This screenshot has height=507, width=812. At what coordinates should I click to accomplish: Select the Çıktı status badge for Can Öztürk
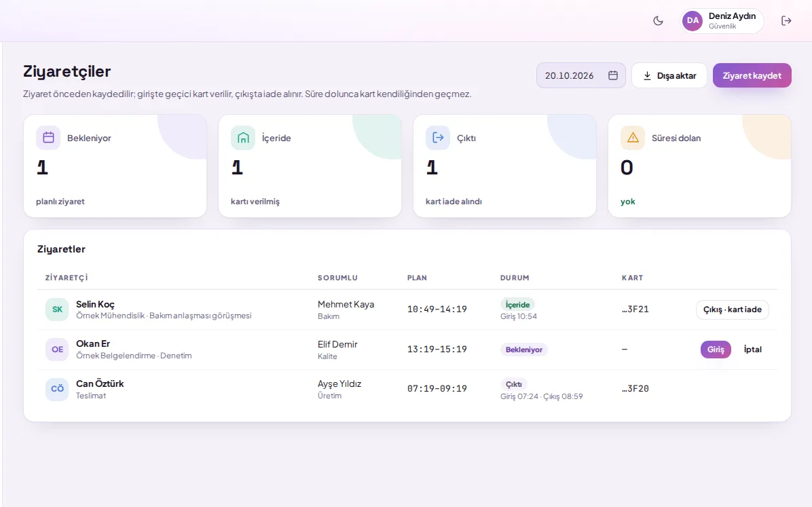(514, 384)
